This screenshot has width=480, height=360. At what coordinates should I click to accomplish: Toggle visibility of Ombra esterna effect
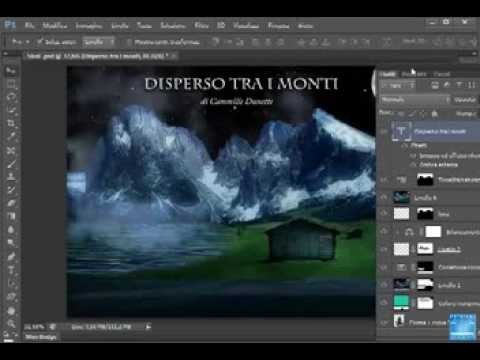click(x=413, y=165)
